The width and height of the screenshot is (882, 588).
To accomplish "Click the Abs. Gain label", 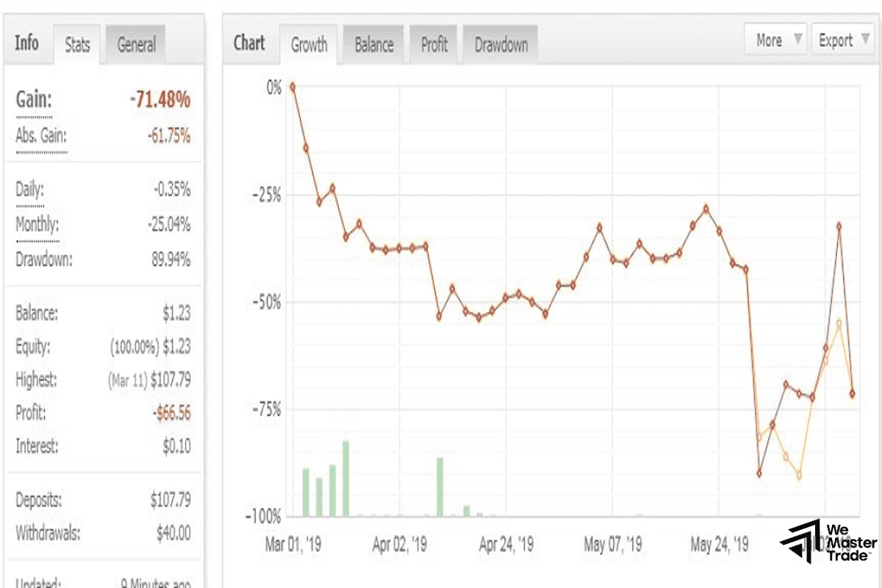I will coord(40,136).
